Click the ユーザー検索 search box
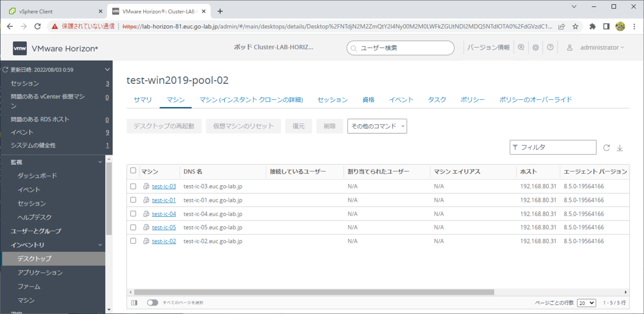 click(x=401, y=48)
